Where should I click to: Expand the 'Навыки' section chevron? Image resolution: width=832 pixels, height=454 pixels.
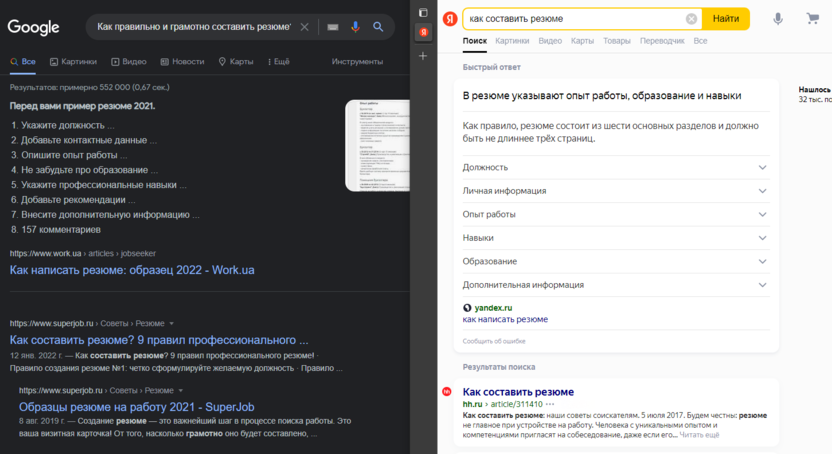pos(762,238)
